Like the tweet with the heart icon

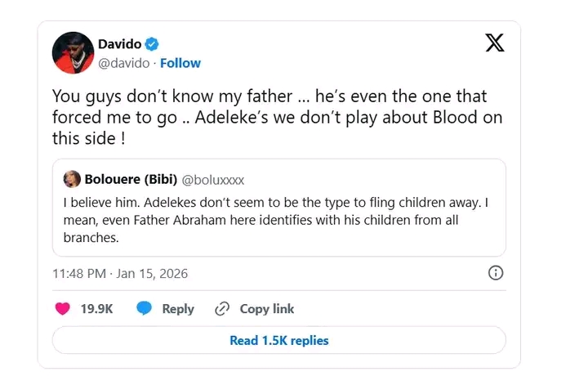pos(62,308)
